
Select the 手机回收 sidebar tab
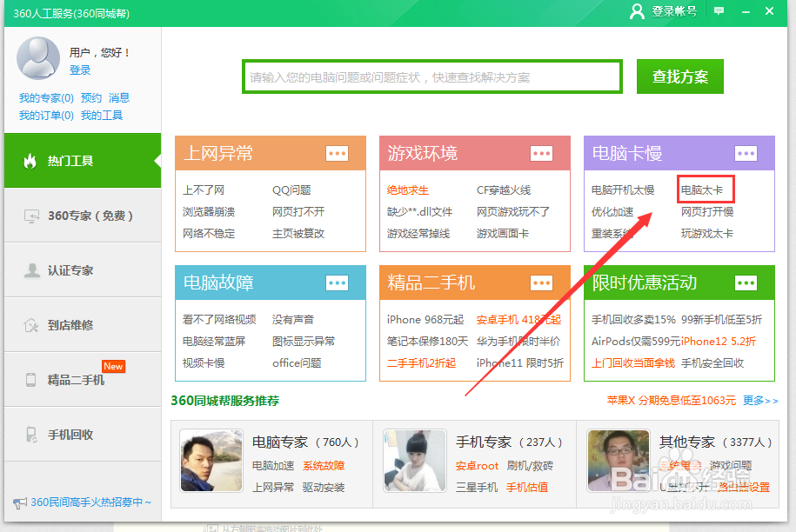click(83, 435)
